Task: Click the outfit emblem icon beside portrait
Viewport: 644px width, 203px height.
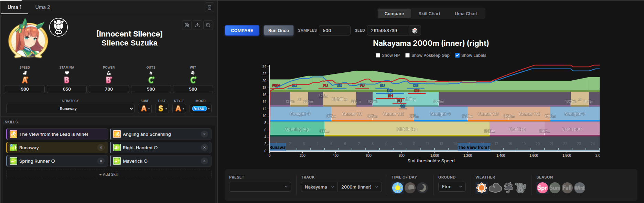Action: pos(58,27)
